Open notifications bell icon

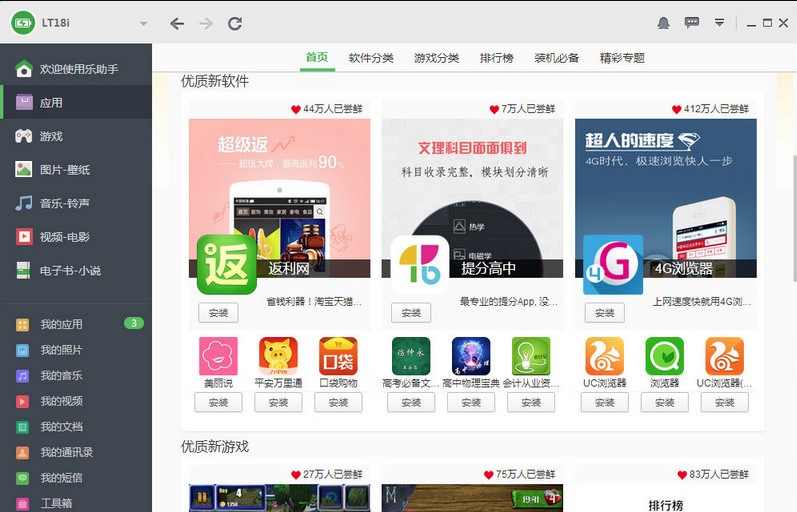tap(663, 23)
